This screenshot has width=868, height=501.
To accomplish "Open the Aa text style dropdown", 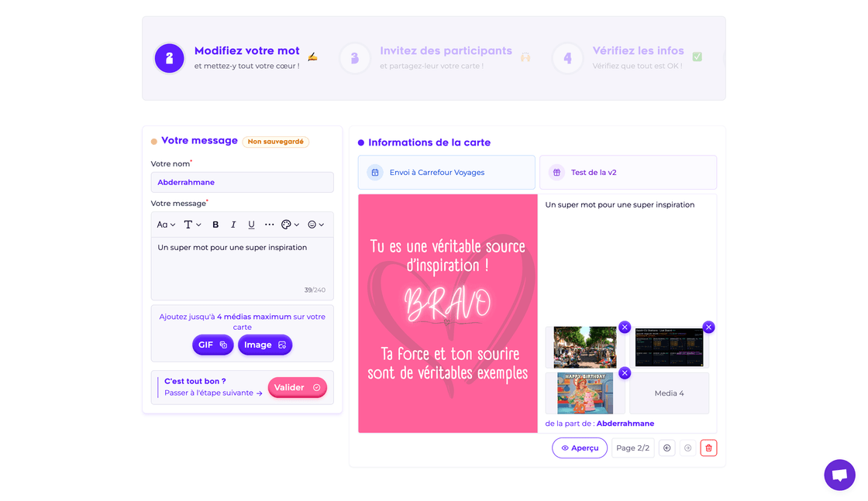I will (165, 224).
